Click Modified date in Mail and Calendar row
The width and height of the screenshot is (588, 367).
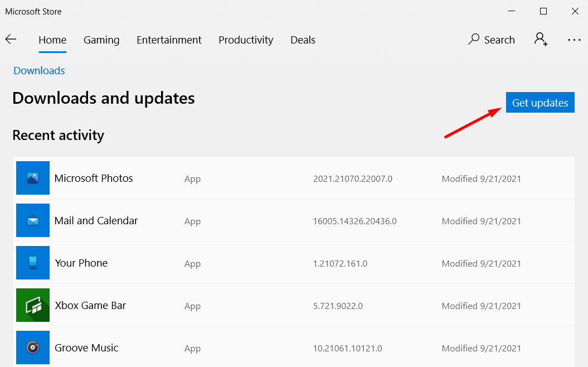click(x=482, y=221)
